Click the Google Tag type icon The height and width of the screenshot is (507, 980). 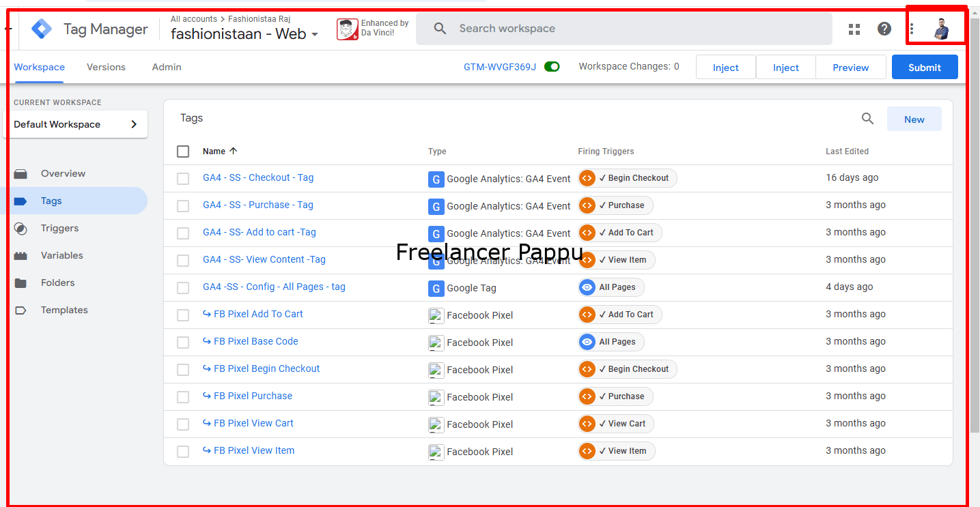click(x=436, y=288)
